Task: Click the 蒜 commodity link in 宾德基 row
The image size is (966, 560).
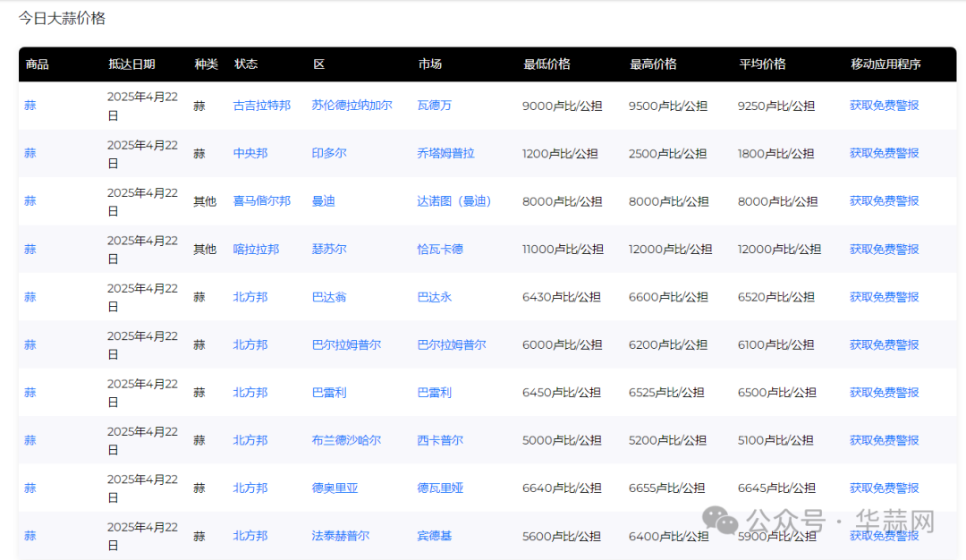Action: click(30, 536)
